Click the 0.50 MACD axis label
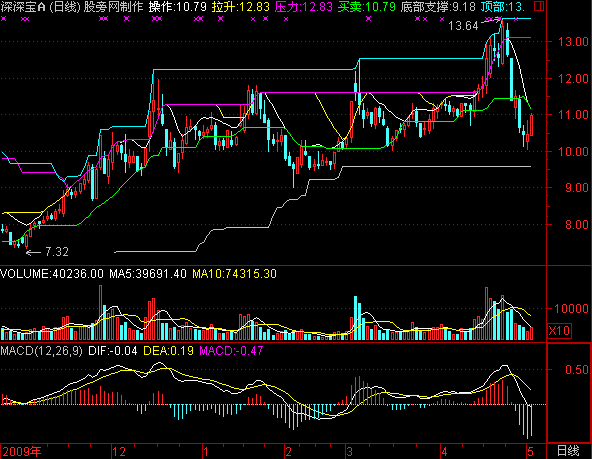592x459 pixels. [577, 370]
